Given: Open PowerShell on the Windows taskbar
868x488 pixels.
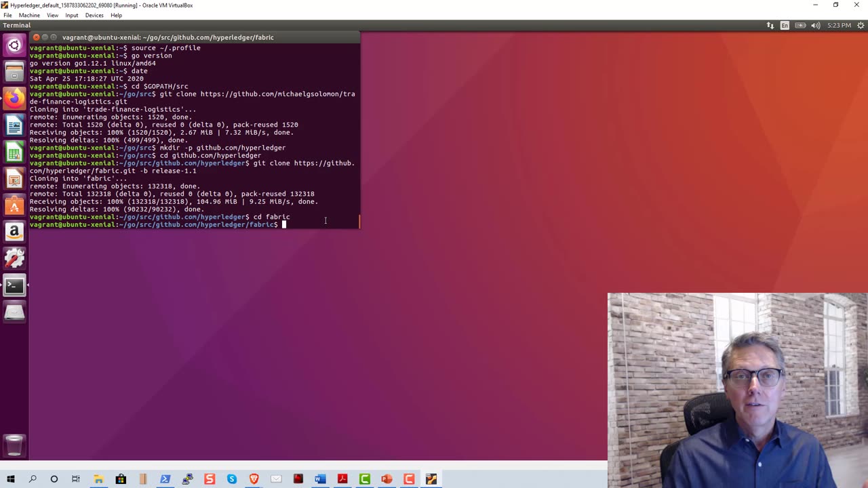Looking at the screenshot, I should point(165,479).
